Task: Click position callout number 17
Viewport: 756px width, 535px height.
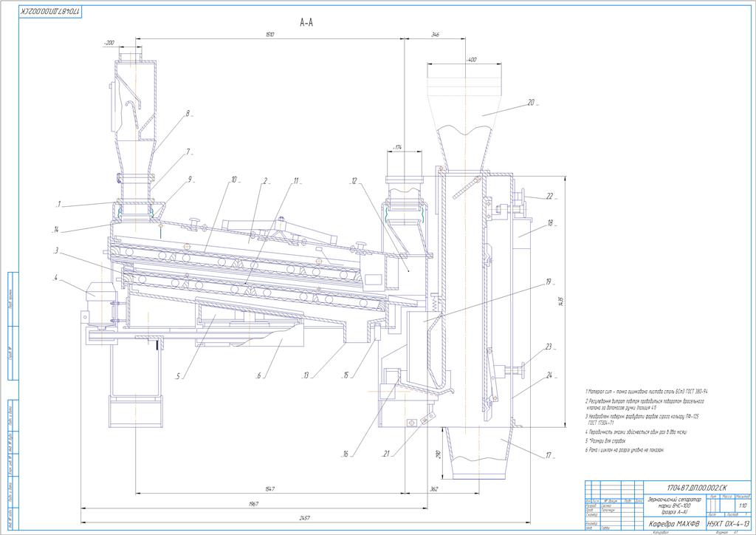Action: click(549, 455)
